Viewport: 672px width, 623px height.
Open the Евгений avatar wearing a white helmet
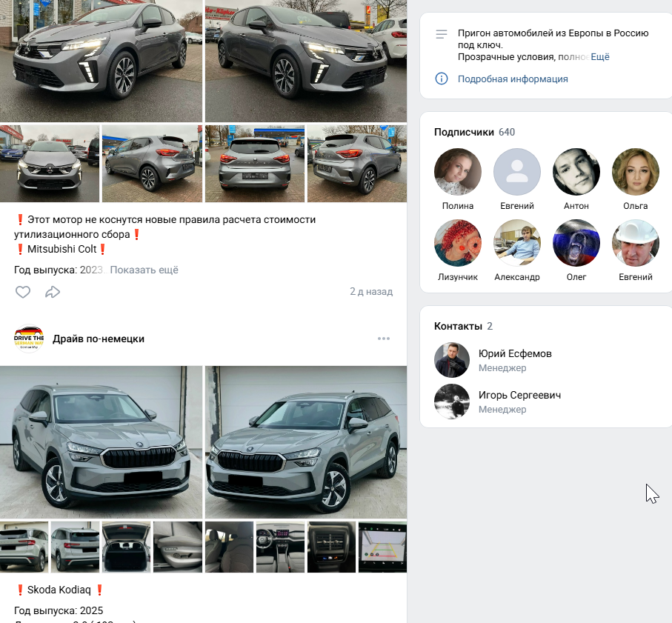click(x=635, y=243)
